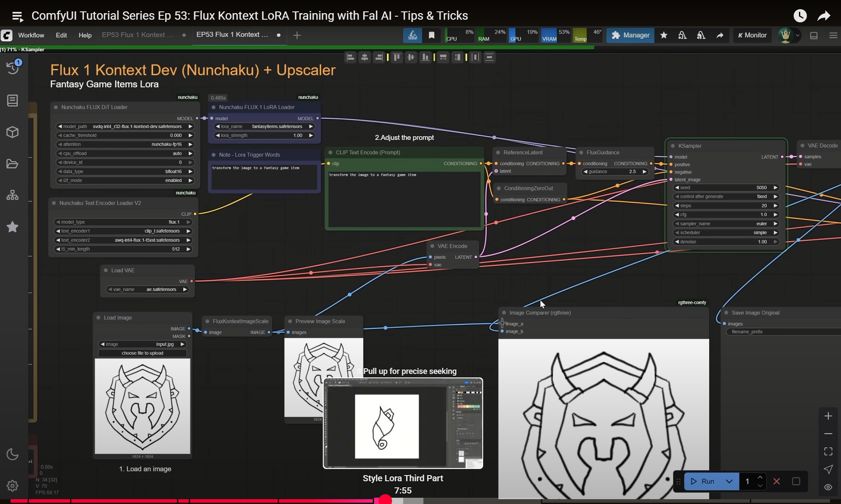
Task: Open the model library tree icon
Action: (x=12, y=195)
